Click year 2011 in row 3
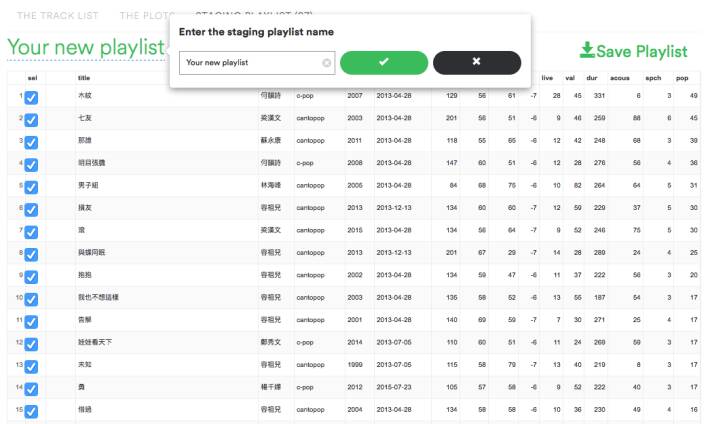Image resolution: width=710 pixels, height=424 pixels. 355,140
